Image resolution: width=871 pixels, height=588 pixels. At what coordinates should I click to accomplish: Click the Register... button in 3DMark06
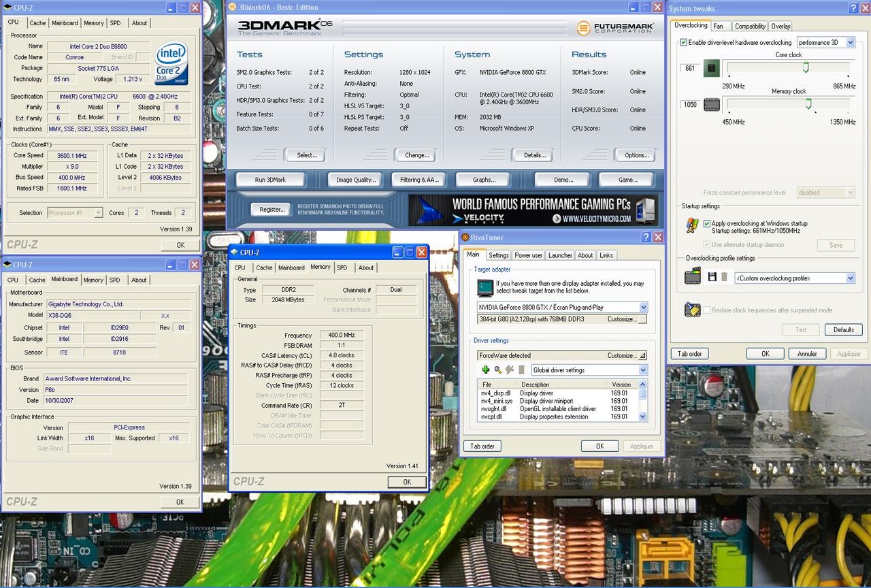click(272, 210)
